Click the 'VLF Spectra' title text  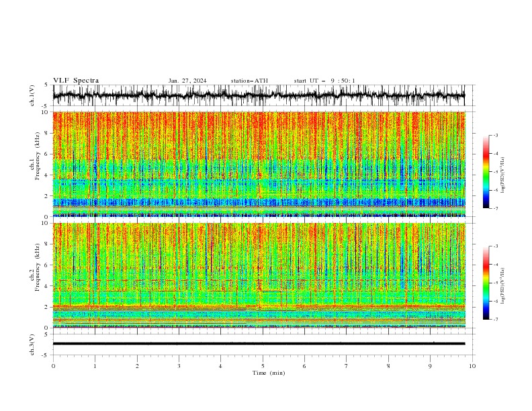(76, 81)
